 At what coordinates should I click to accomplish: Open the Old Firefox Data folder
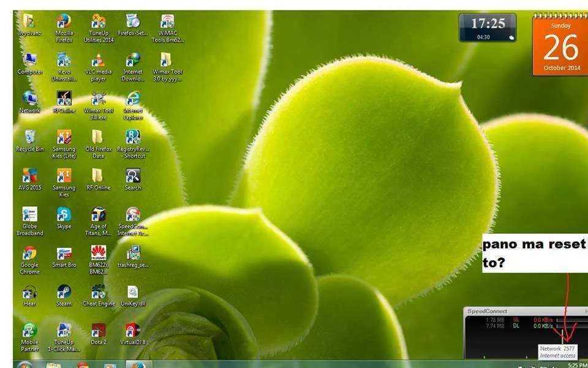[98, 144]
